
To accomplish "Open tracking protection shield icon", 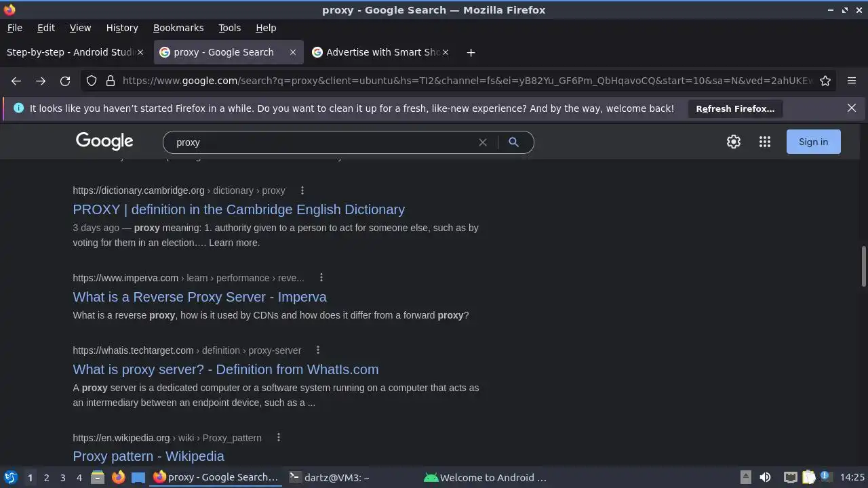I will 92,81.
